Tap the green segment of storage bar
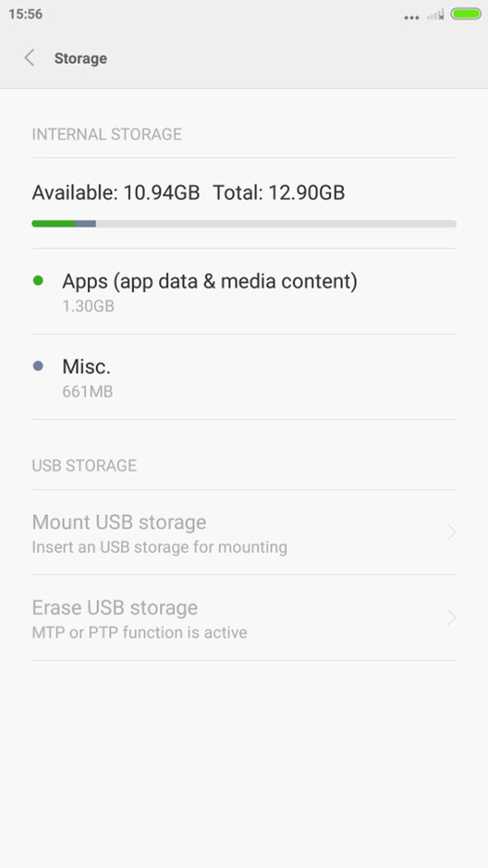488x868 pixels. pyautogui.click(x=53, y=224)
